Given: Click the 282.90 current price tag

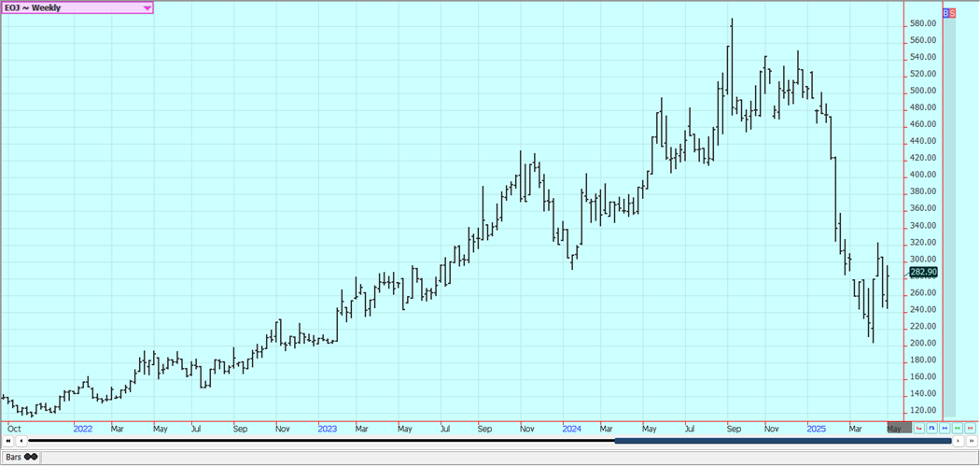Looking at the screenshot, I should (924, 272).
